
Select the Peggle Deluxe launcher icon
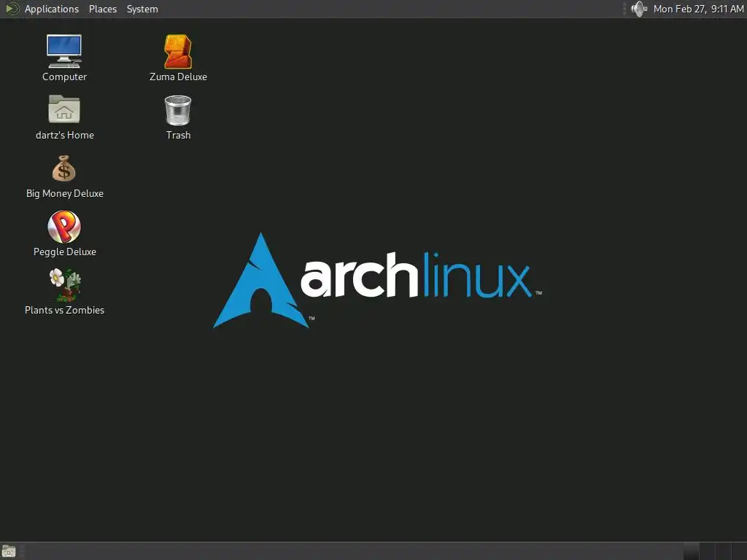[64, 227]
